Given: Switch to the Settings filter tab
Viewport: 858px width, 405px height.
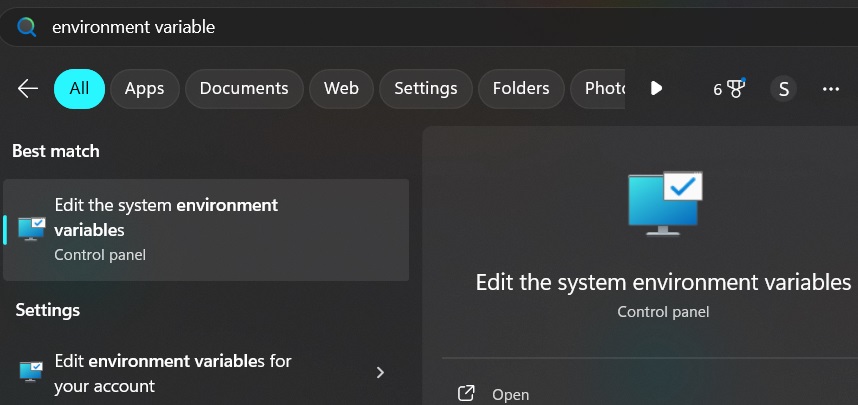Looking at the screenshot, I should click(x=425, y=88).
